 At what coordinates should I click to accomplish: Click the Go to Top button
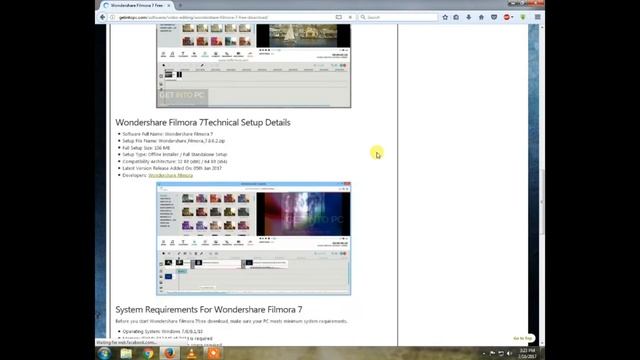(x=523, y=338)
